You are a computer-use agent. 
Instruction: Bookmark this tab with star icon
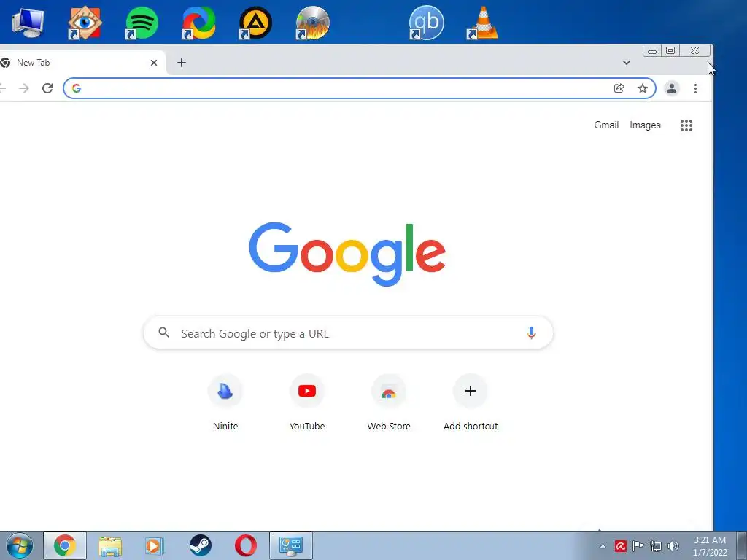(x=643, y=88)
